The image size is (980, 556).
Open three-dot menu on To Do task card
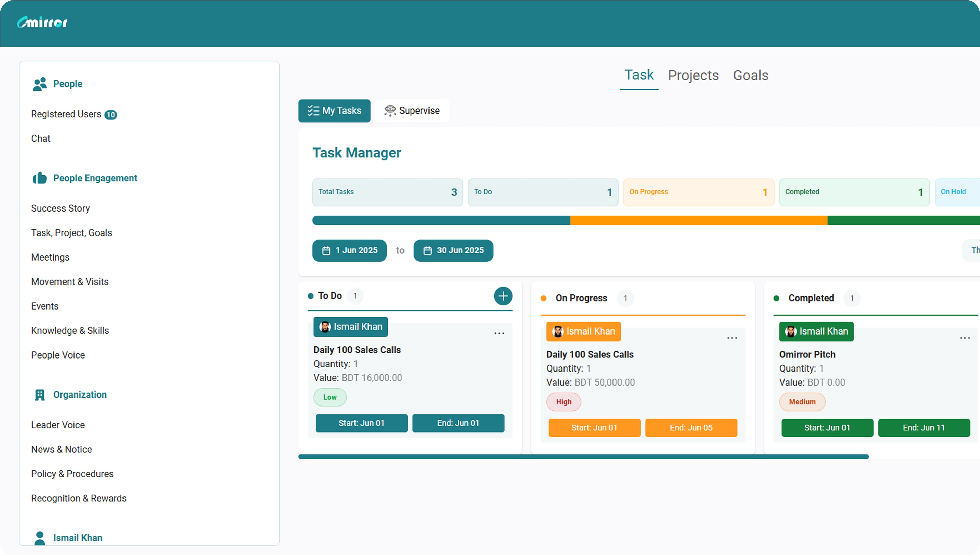click(x=499, y=333)
